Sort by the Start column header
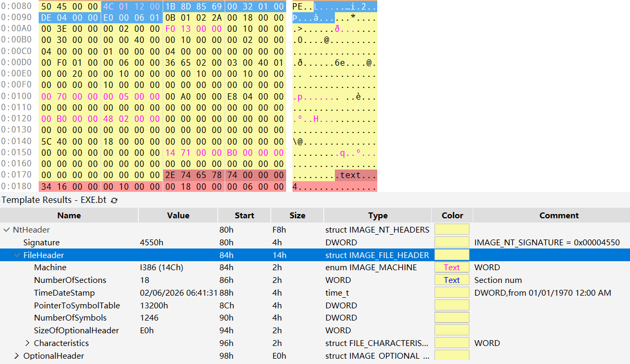The width and height of the screenshot is (630, 364). 244,216
